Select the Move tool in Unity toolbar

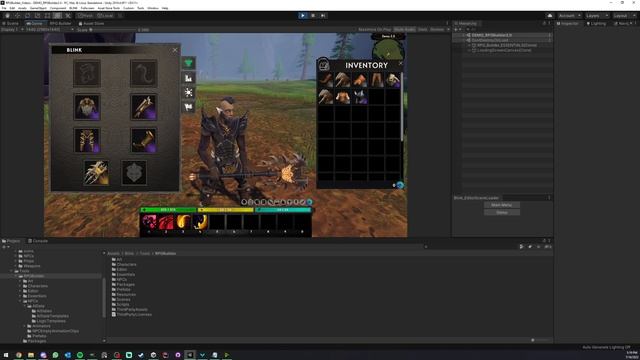[18, 16]
